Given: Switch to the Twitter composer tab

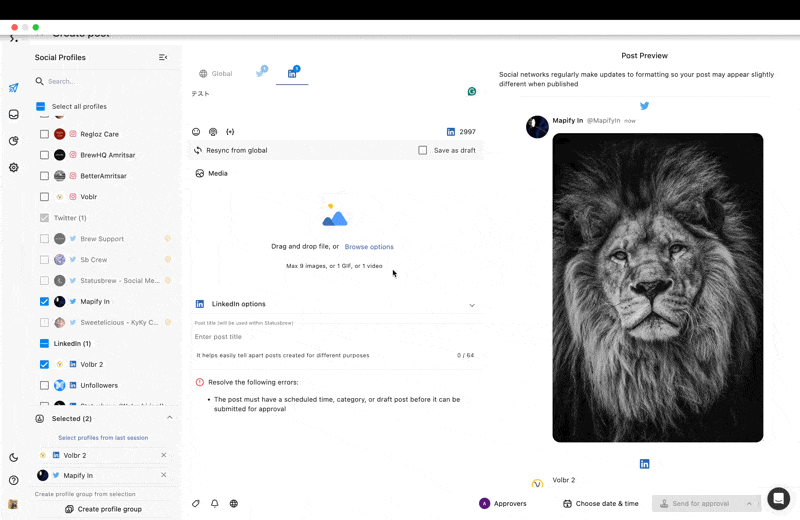Looking at the screenshot, I should click(x=262, y=72).
